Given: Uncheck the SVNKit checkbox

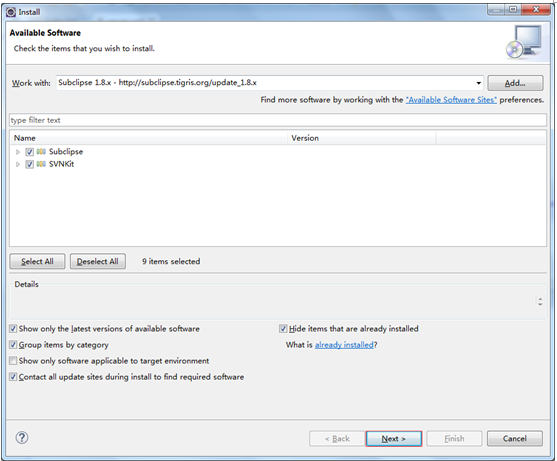Looking at the screenshot, I should (x=29, y=164).
